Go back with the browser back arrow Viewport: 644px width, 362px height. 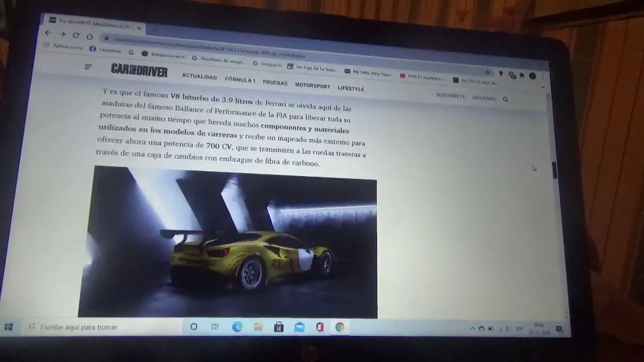pyautogui.click(x=48, y=33)
